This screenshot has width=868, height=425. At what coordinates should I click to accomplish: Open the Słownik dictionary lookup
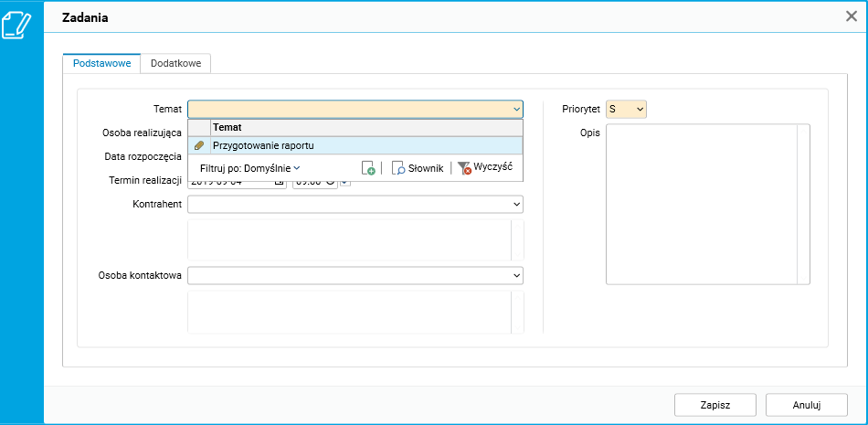pos(418,168)
